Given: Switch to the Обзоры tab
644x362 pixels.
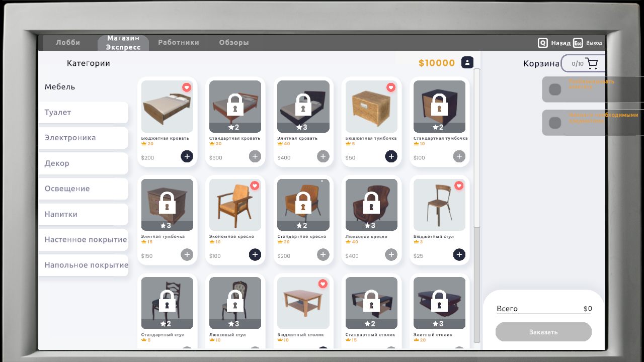Looking at the screenshot, I should tap(234, 43).
